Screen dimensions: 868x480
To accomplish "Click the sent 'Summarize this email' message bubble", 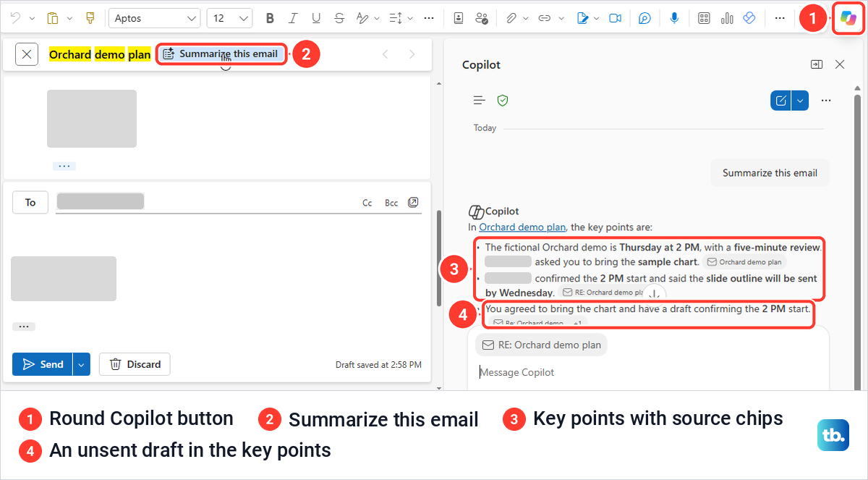I will click(x=770, y=173).
